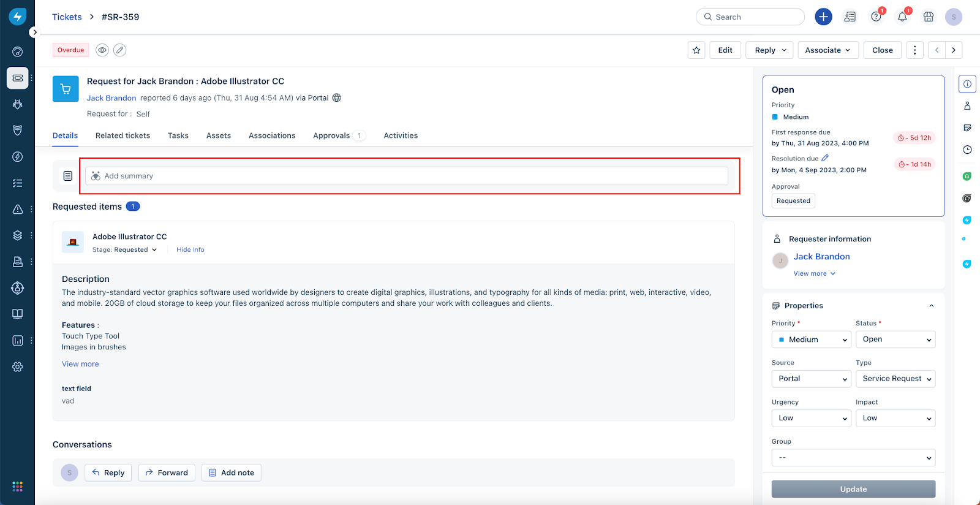Switch to the Assets tab

coord(219,135)
